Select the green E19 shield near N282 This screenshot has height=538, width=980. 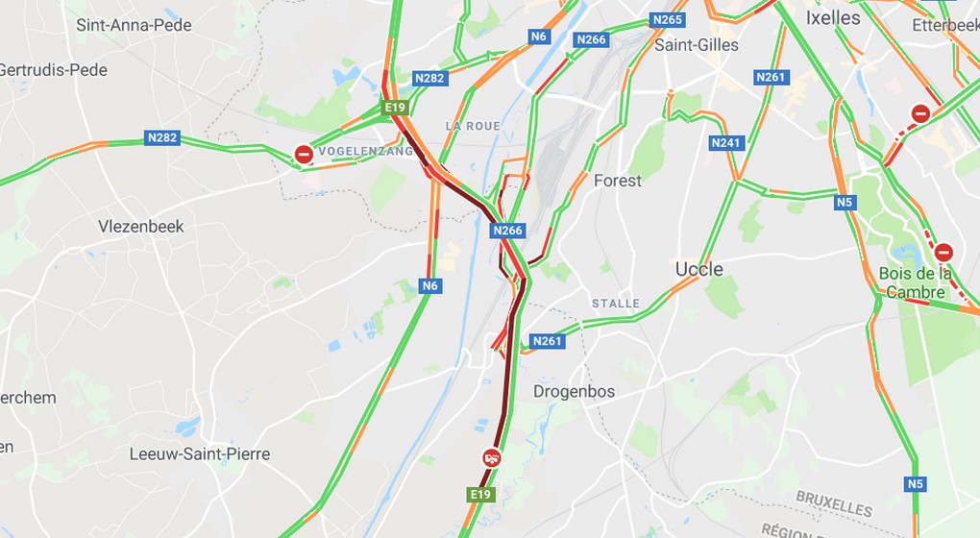click(x=395, y=108)
